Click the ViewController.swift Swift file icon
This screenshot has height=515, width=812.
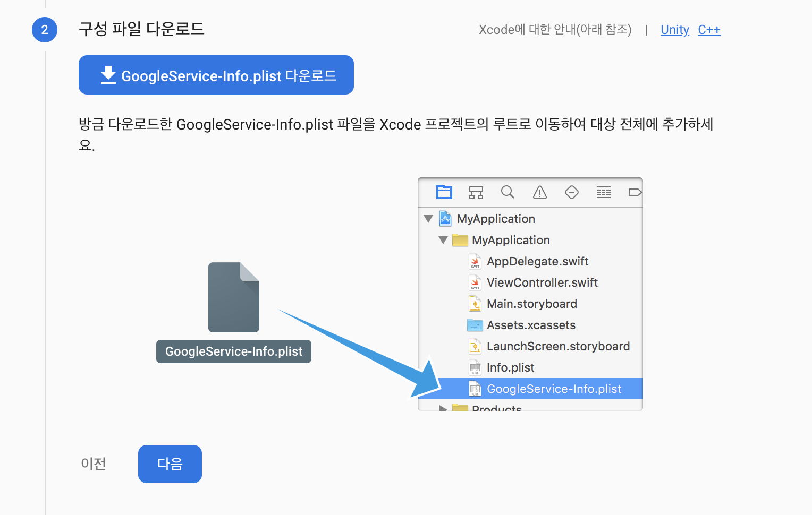[x=475, y=282]
